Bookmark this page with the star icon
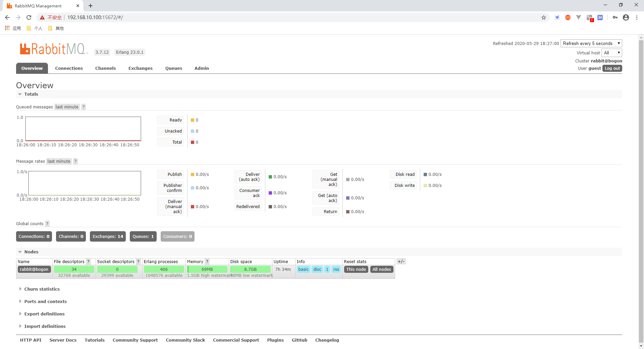The height and width of the screenshot is (349, 644). (544, 17)
